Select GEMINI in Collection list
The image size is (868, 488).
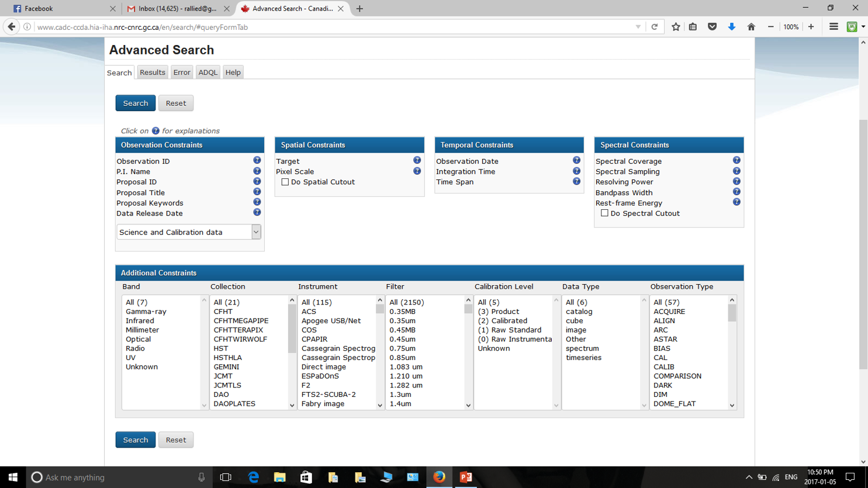pos(226,367)
